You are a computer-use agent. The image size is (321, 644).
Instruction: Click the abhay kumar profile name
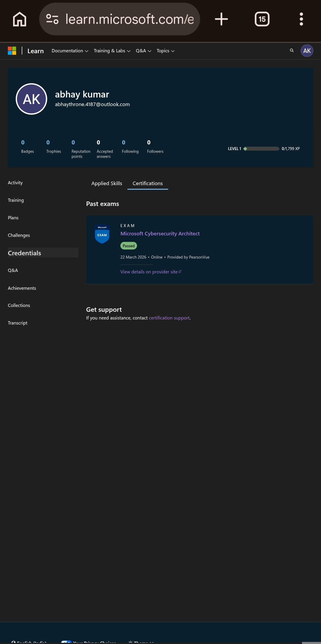click(x=82, y=94)
